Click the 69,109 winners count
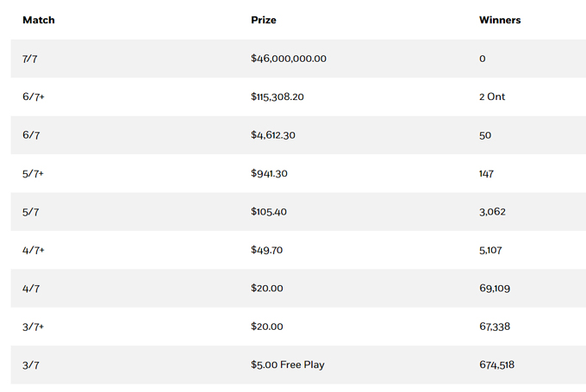Image resolution: width=586 pixels, height=392 pixels. pyautogui.click(x=495, y=289)
